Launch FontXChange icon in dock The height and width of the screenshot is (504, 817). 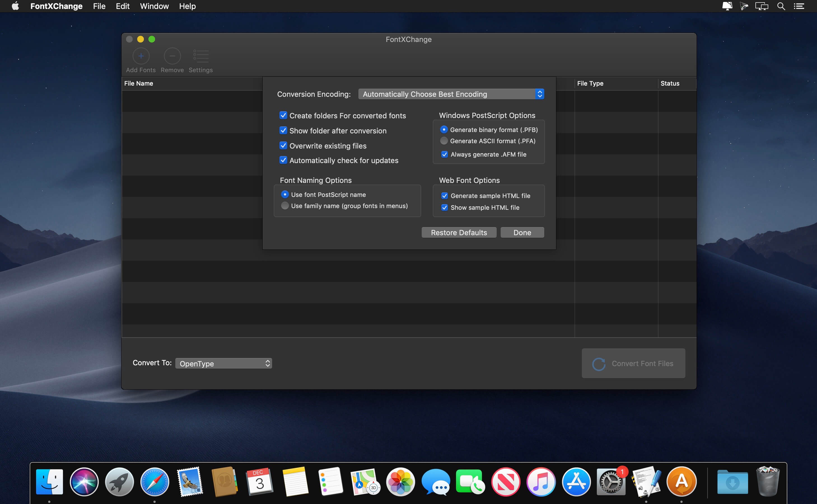[x=681, y=482]
